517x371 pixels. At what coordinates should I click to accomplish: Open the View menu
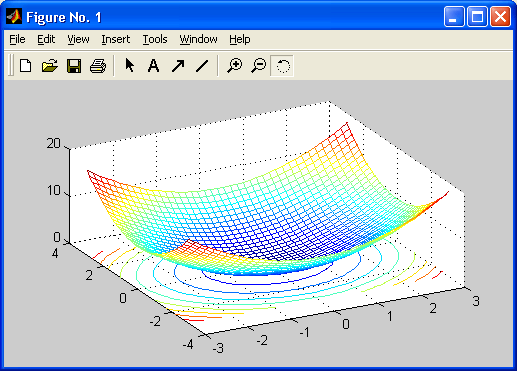(78, 39)
